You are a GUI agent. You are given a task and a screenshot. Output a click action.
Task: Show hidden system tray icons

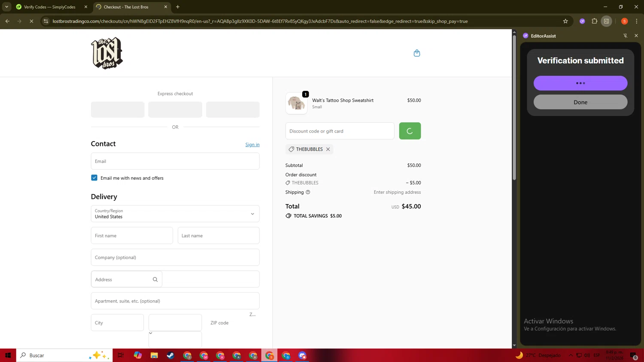571,355
